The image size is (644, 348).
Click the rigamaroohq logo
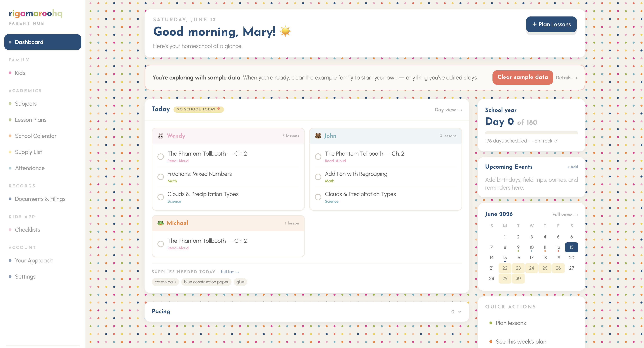[35, 13]
